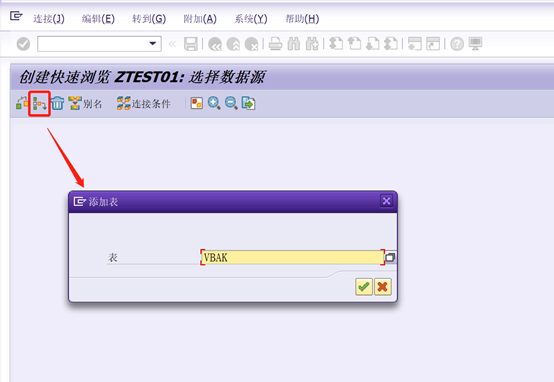
Task: Click the Exit up-arrow icon
Action: click(x=233, y=44)
